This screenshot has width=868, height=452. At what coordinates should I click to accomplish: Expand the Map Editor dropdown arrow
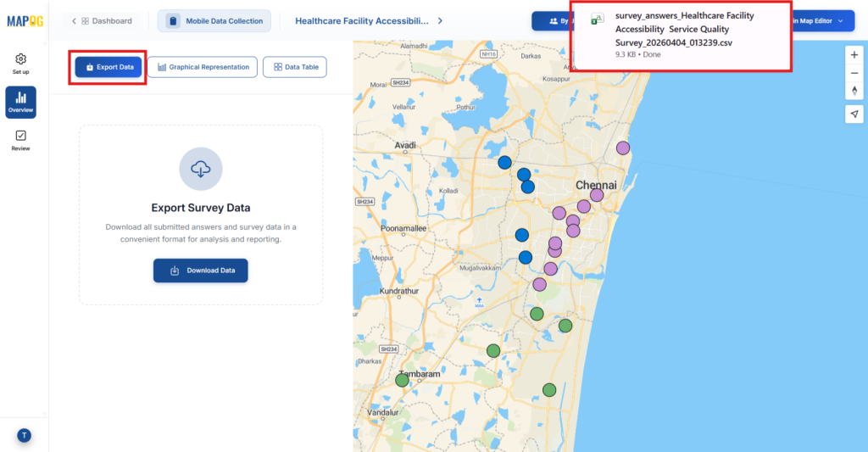point(840,20)
